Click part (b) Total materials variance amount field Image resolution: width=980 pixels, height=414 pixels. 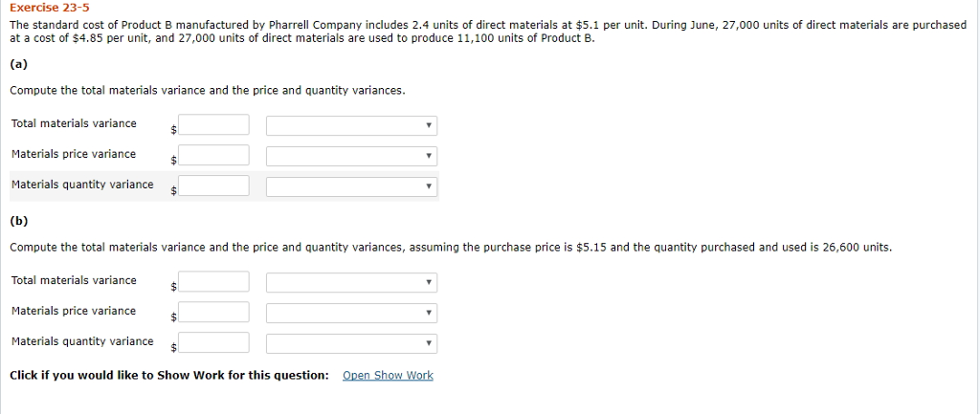coord(213,282)
